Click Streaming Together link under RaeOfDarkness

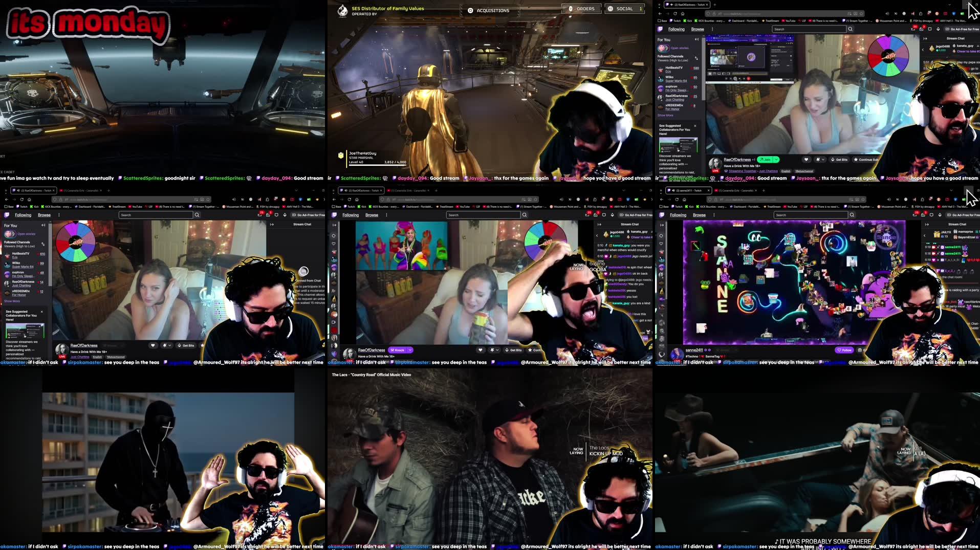click(x=743, y=171)
